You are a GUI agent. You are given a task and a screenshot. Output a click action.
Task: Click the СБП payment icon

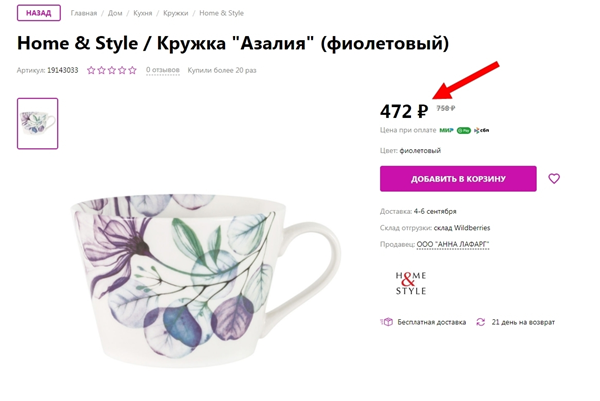pyautogui.click(x=481, y=130)
